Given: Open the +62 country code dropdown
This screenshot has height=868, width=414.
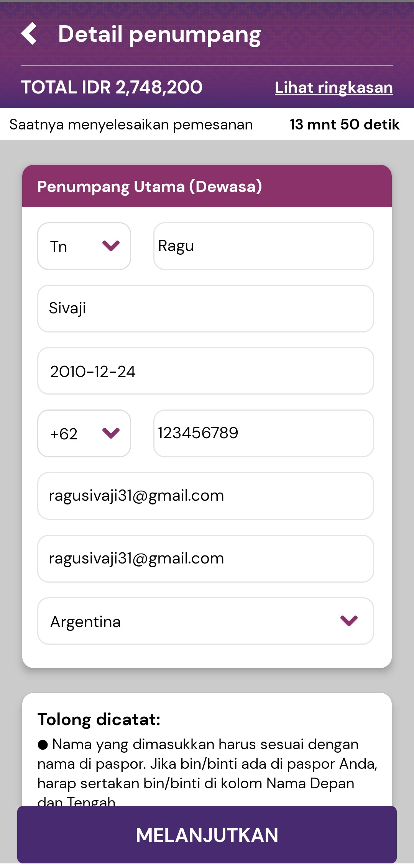Looking at the screenshot, I should click(84, 433).
